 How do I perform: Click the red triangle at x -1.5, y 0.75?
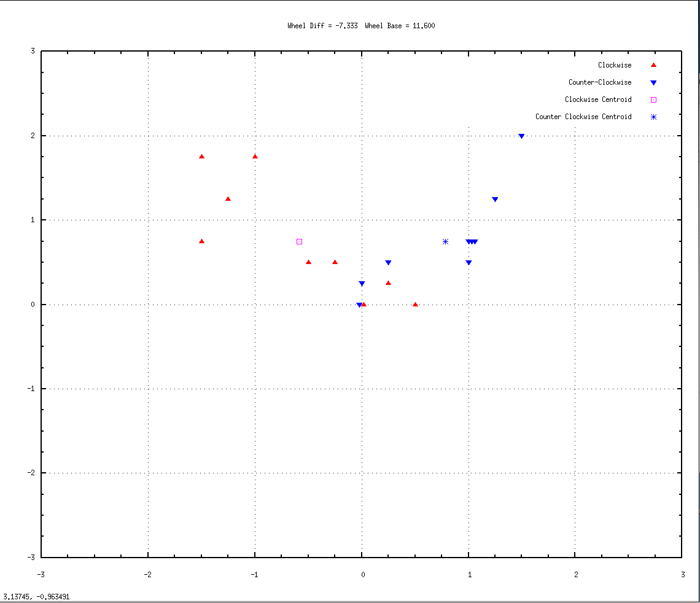pos(201,241)
